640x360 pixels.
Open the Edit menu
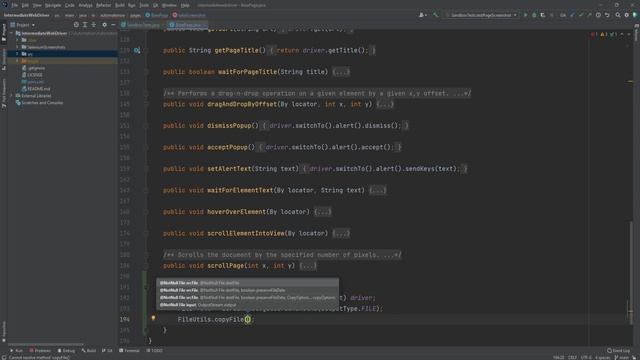coord(25,5)
